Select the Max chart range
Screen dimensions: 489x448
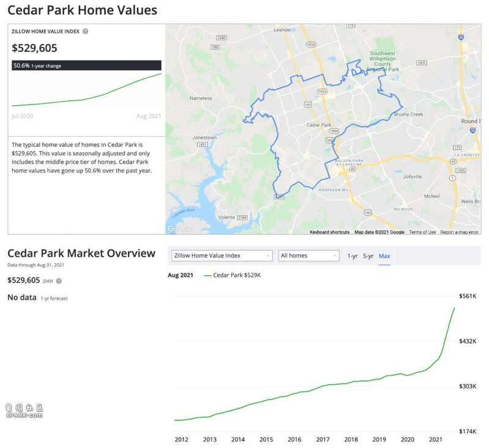(x=384, y=256)
